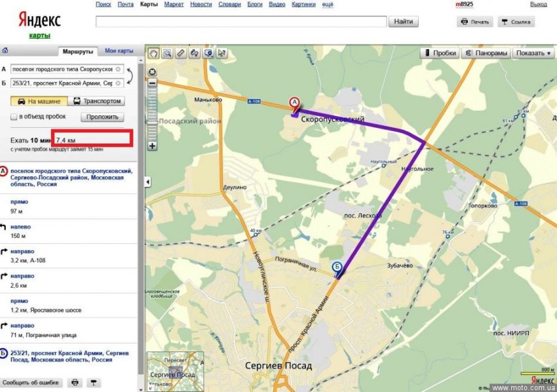This screenshot has width=557, height=392.
Task: Clear point A address field
Action: click(x=118, y=69)
